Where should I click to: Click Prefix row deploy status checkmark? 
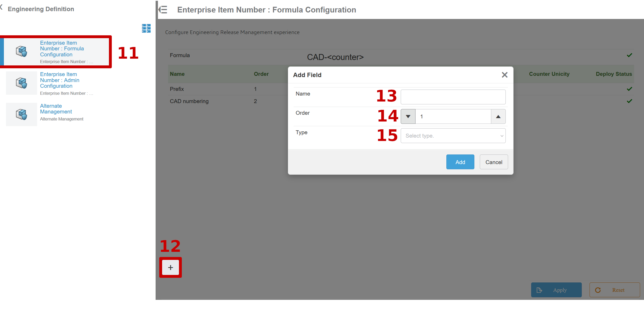[629, 89]
